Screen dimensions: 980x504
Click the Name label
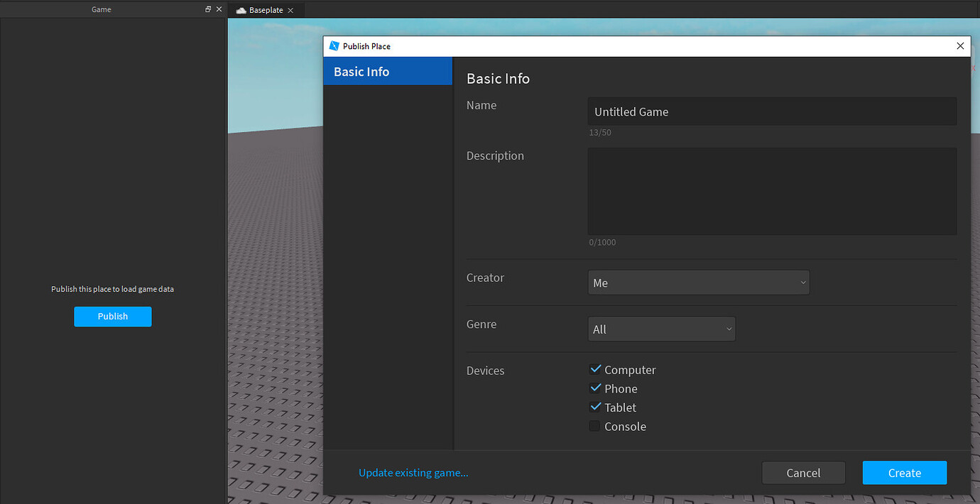481,105
